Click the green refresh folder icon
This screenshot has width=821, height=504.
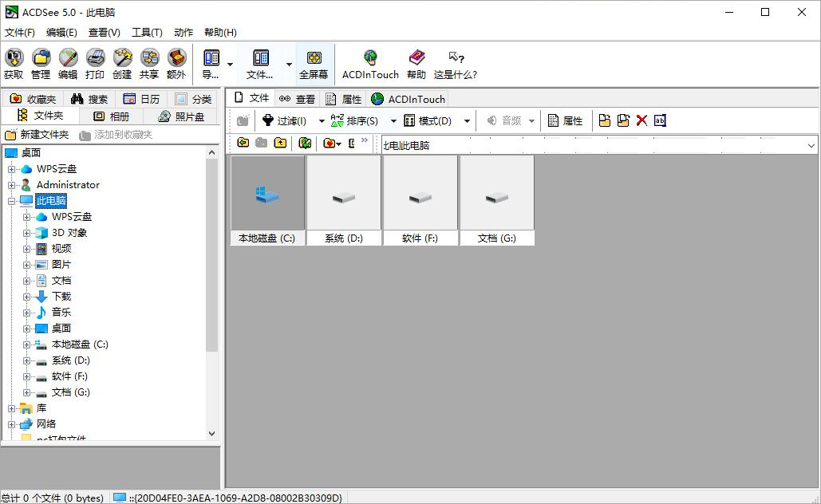(x=305, y=143)
